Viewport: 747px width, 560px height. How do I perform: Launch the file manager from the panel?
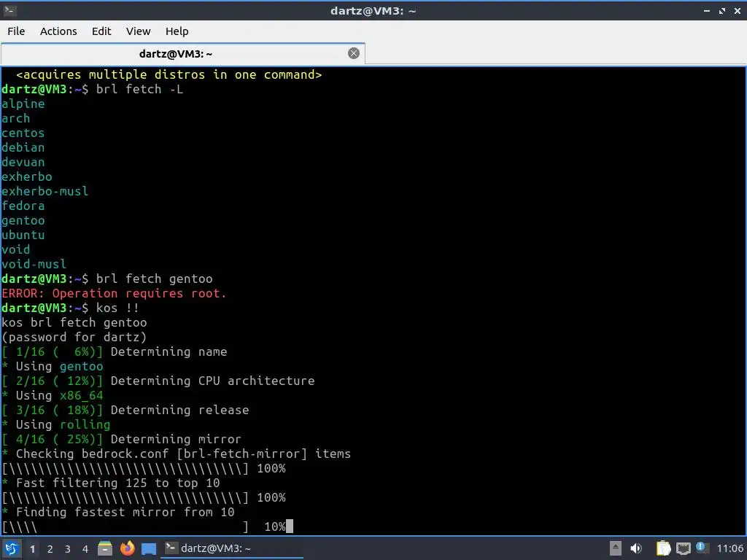click(105, 548)
